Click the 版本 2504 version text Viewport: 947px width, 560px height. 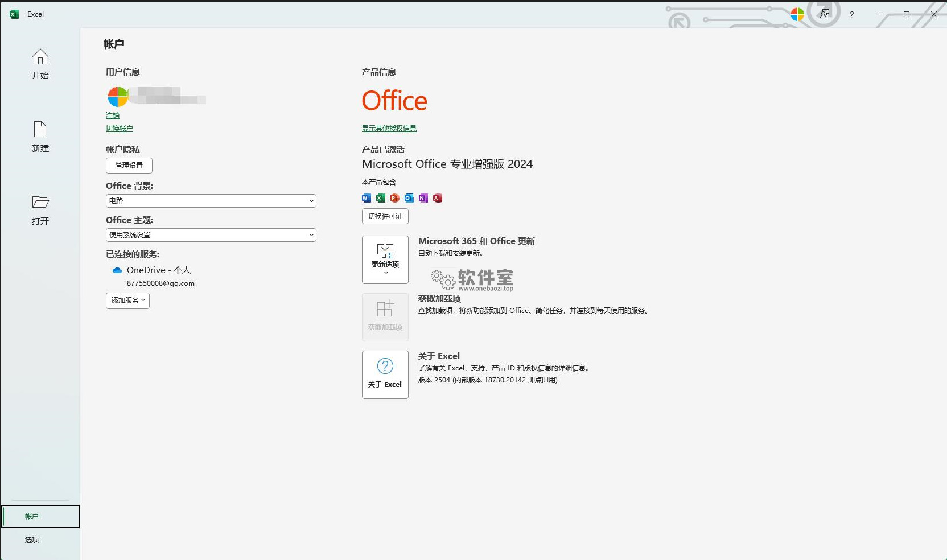pos(488,380)
